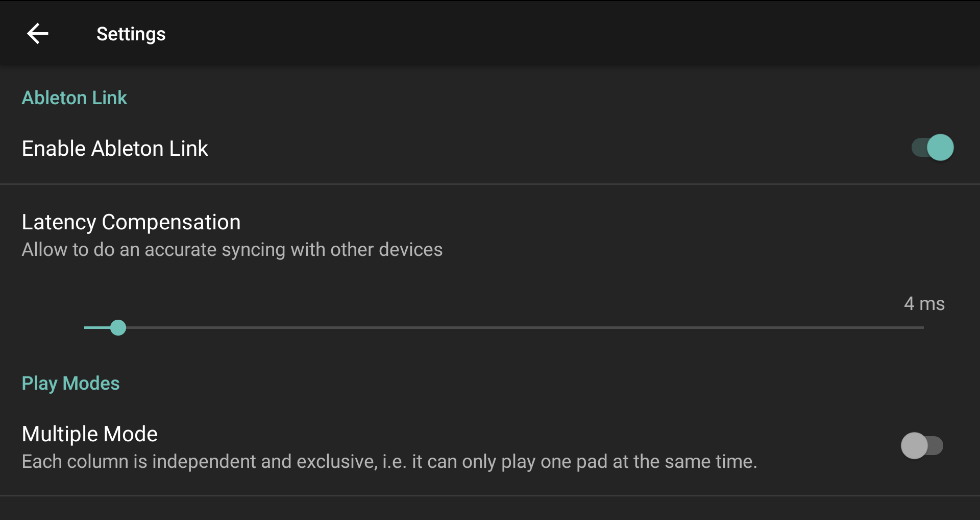
Task: Click the far right end of latency slider
Action: pyautogui.click(x=922, y=328)
